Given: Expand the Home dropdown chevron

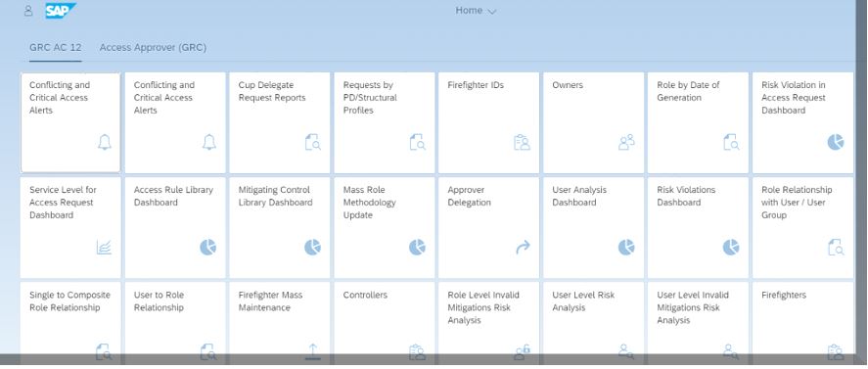Looking at the screenshot, I should click(492, 11).
